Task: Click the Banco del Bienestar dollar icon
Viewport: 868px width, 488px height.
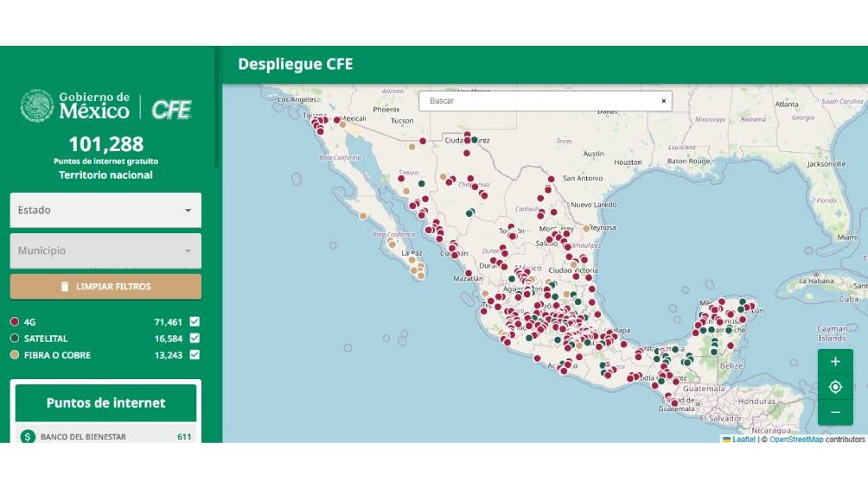Action: pos(28,437)
